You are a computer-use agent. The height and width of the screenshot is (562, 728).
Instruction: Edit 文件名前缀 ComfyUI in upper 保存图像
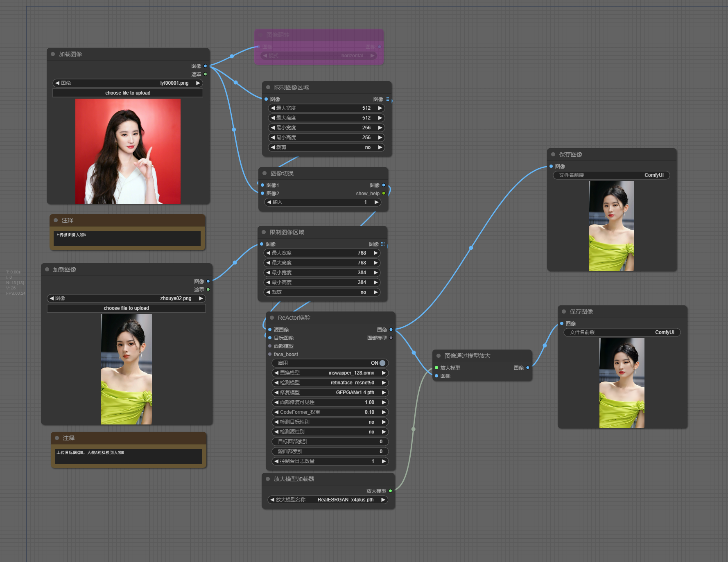pos(611,175)
